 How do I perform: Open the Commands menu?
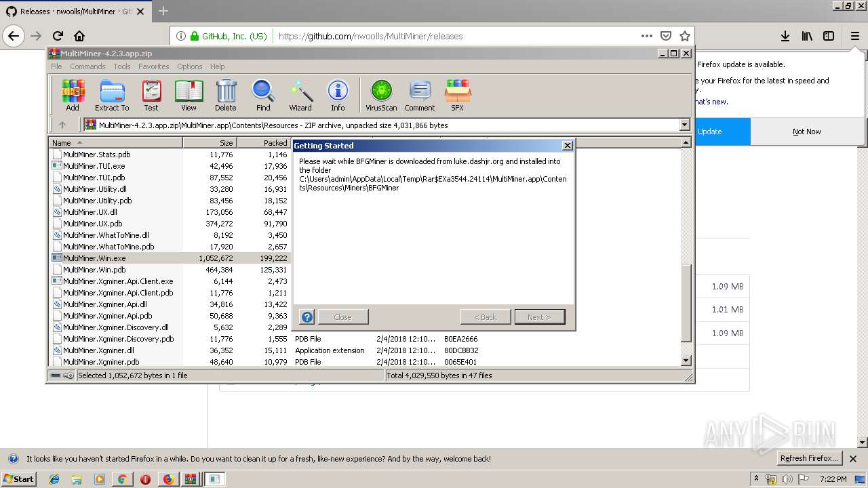(87, 66)
